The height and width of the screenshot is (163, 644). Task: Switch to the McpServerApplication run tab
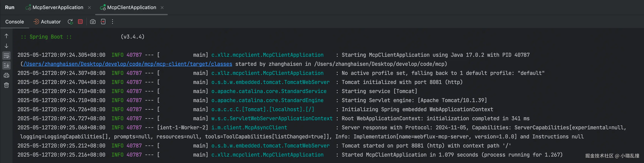[x=58, y=8]
